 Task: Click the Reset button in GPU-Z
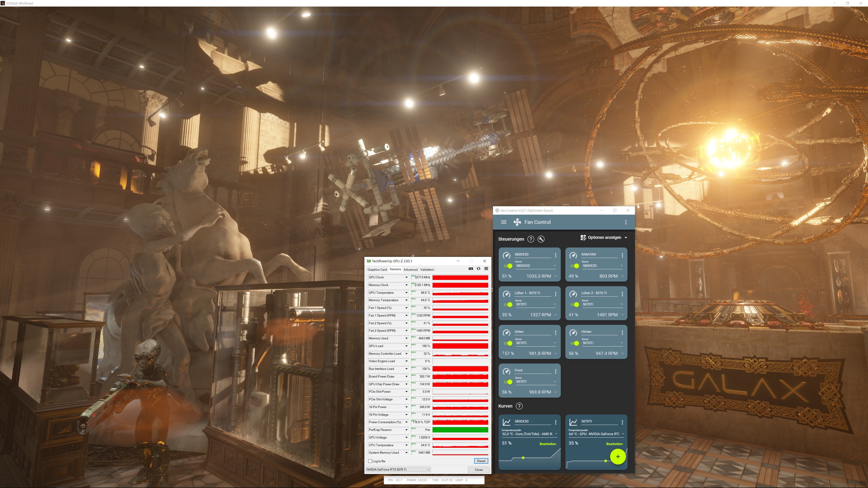(481, 461)
